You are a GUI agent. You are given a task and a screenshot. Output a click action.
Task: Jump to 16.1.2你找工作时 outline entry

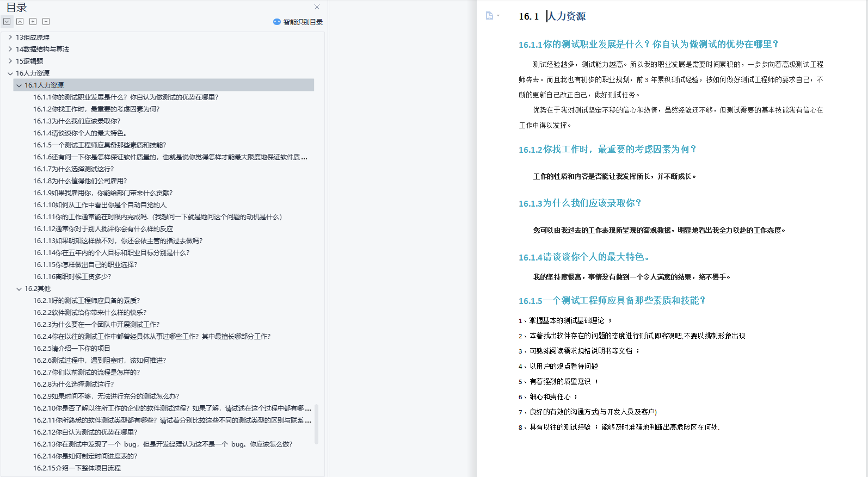click(x=96, y=109)
